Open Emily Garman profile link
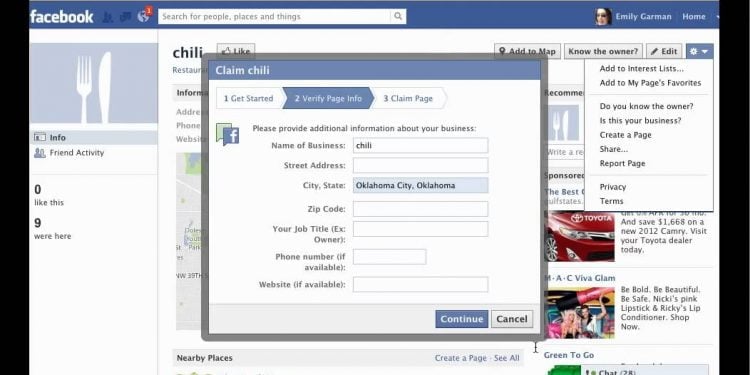750x375 pixels. pyautogui.click(x=643, y=16)
